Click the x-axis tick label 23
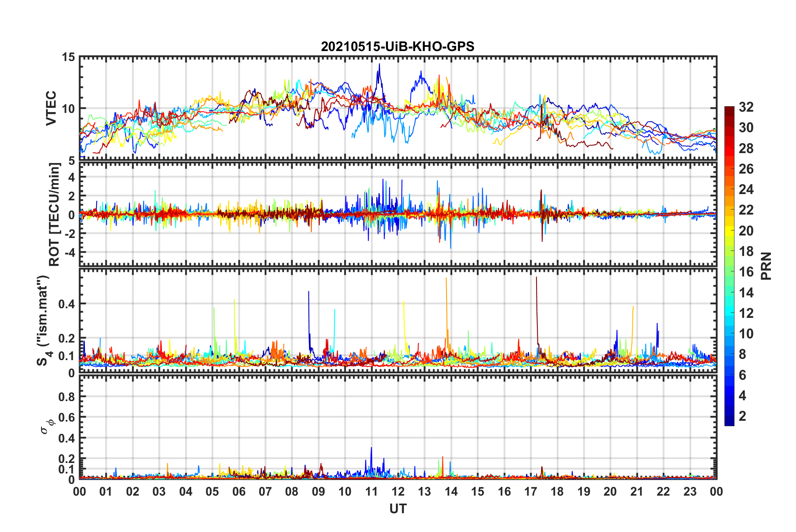This screenshot has height=532, width=796. pos(690,491)
